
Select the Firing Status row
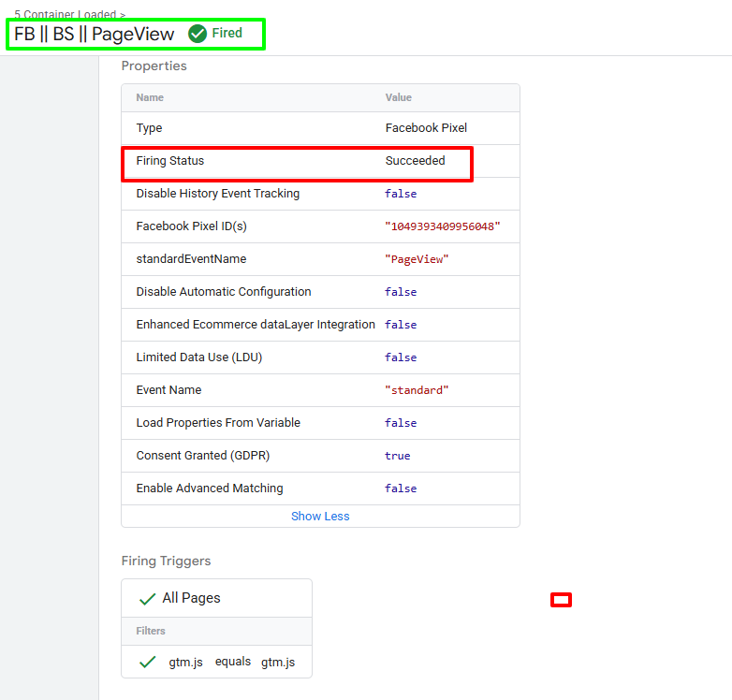tap(320, 161)
